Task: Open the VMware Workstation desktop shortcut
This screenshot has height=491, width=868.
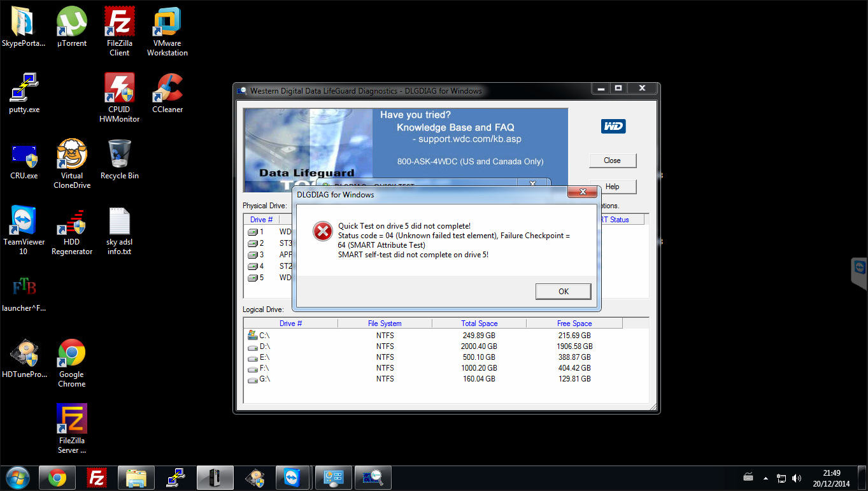Action: [x=167, y=31]
